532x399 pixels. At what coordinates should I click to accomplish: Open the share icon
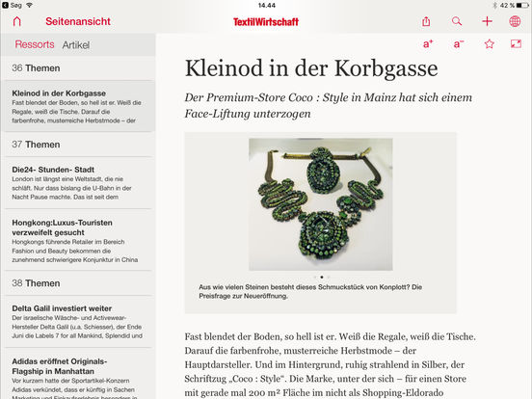[426, 21]
